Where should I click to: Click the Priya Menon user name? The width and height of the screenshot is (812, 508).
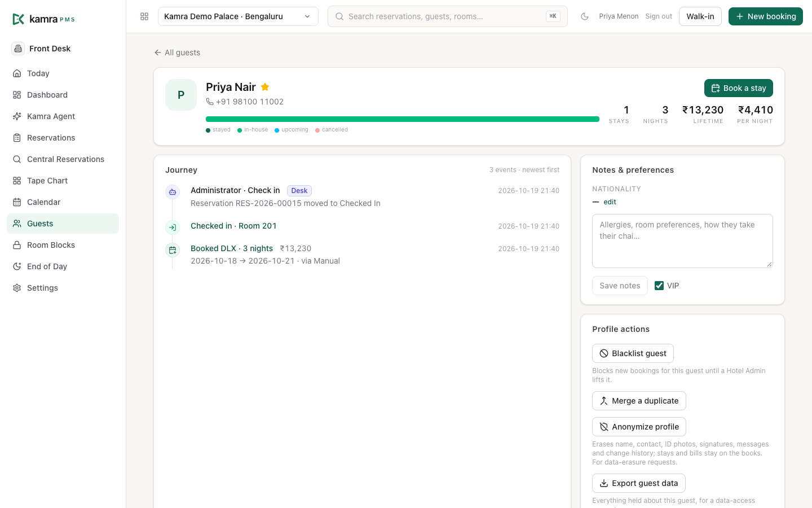point(619,16)
